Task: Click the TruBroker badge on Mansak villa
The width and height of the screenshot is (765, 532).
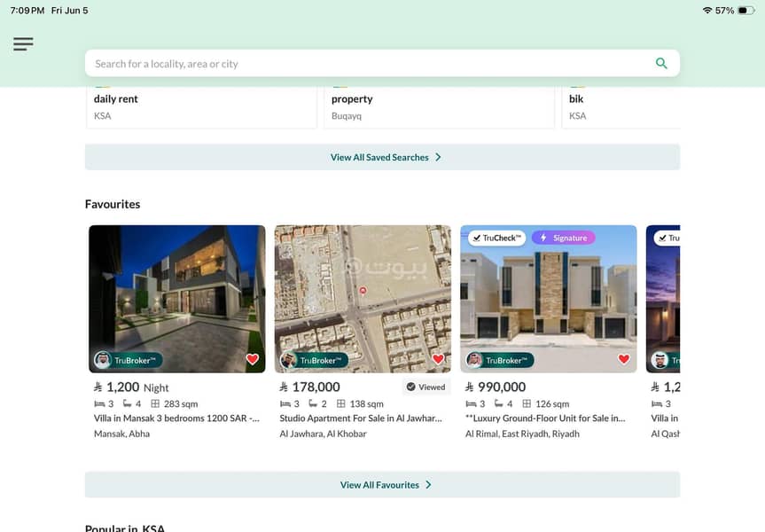Action: pyautogui.click(x=129, y=360)
